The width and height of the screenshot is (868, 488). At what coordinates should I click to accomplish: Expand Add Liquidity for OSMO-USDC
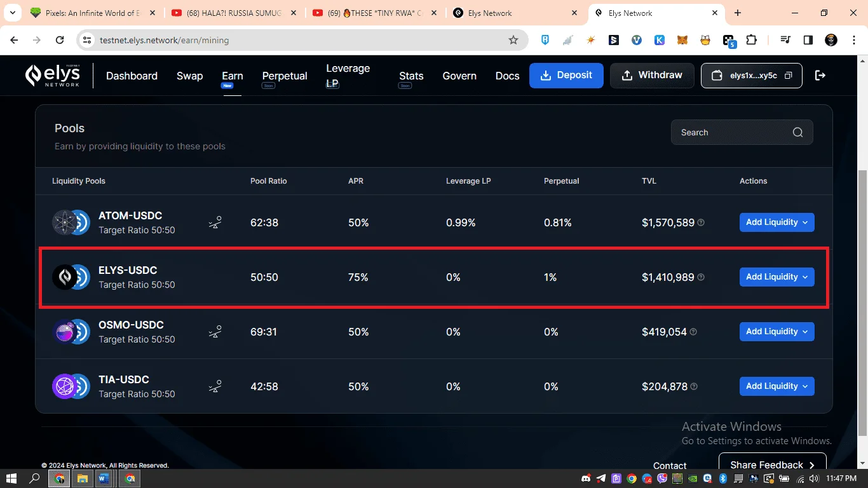776,332
